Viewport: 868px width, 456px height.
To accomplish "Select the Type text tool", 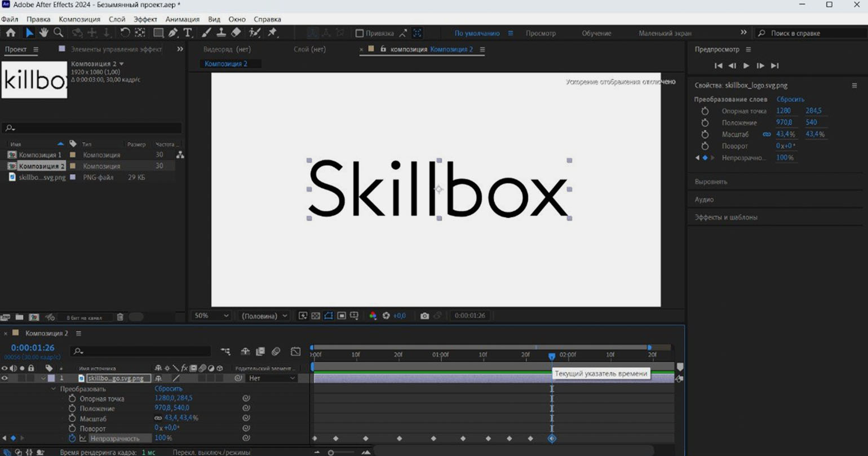I will pos(188,33).
